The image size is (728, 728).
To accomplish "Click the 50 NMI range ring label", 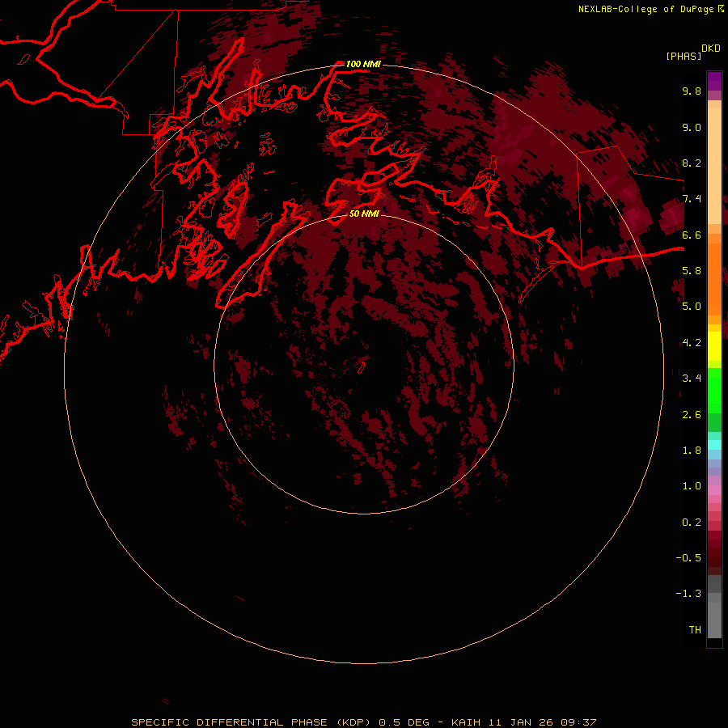I will [x=364, y=214].
